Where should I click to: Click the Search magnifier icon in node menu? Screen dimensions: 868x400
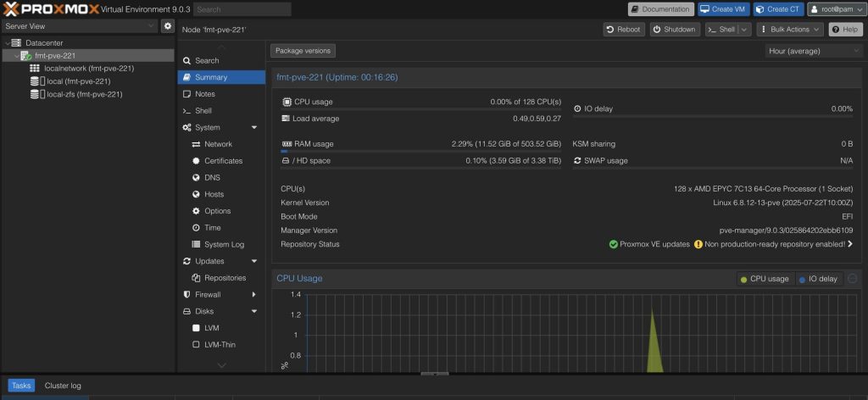[187, 61]
